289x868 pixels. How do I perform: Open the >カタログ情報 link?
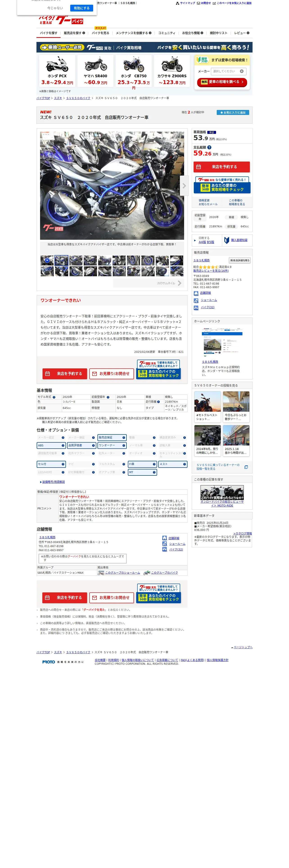coord(243,534)
